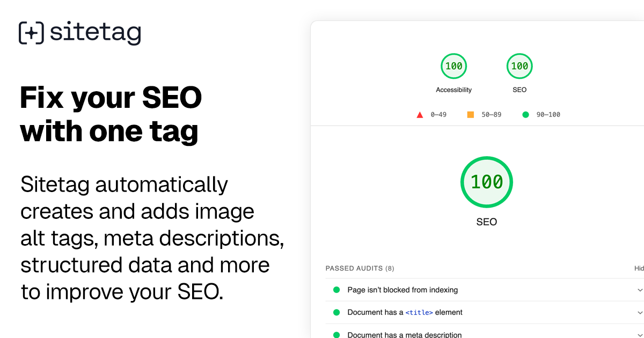644x338 pixels.
Task: Hide the passed audits list
Action: pyautogui.click(x=639, y=268)
